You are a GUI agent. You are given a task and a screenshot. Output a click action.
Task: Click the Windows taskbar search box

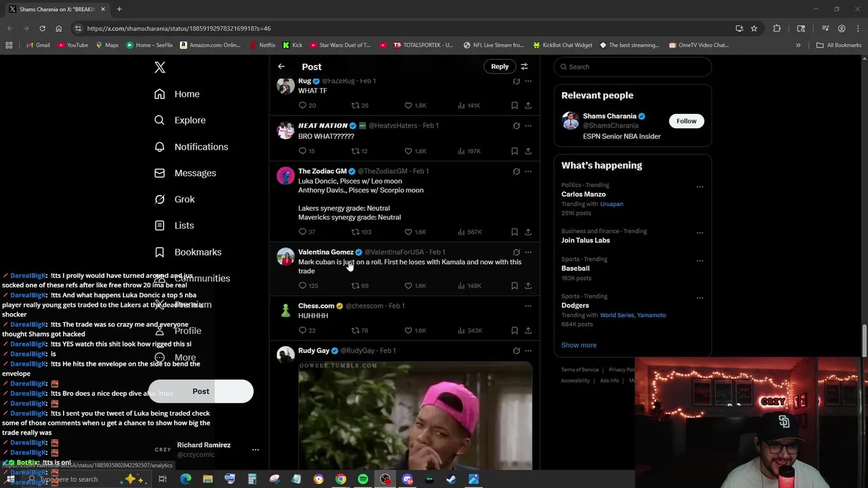point(68,479)
